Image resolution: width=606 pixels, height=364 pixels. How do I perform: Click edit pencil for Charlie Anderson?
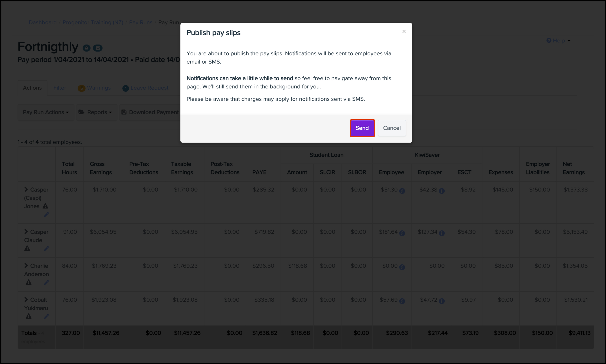coord(46,282)
